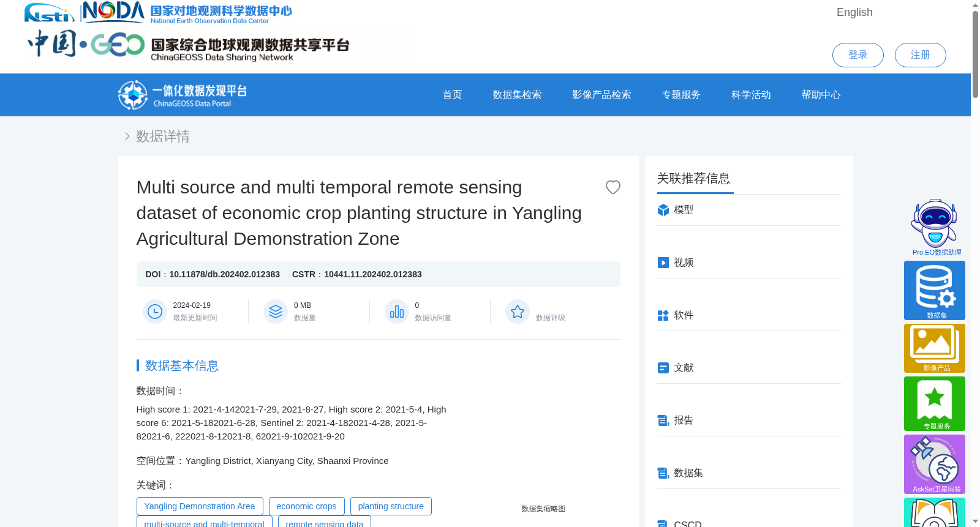This screenshot has width=980, height=527.
Task: Open AskSat satellite Q&A sidebar icon
Action: [935, 464]
